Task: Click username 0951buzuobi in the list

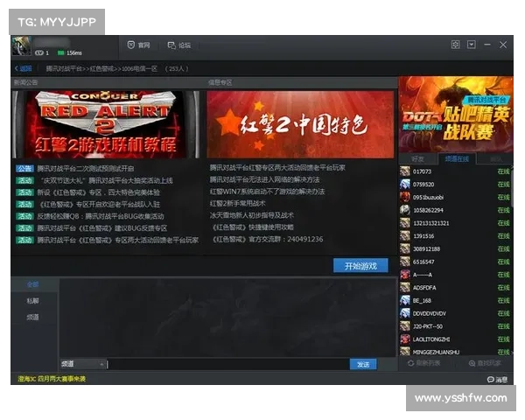Action: point(428,198)
